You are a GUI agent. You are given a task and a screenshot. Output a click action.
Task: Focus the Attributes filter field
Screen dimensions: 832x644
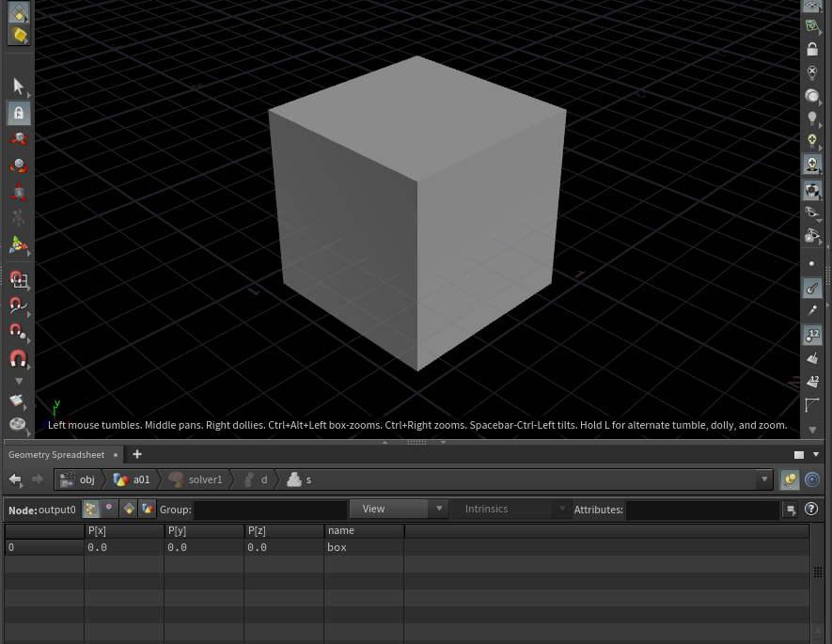point(702,510)
